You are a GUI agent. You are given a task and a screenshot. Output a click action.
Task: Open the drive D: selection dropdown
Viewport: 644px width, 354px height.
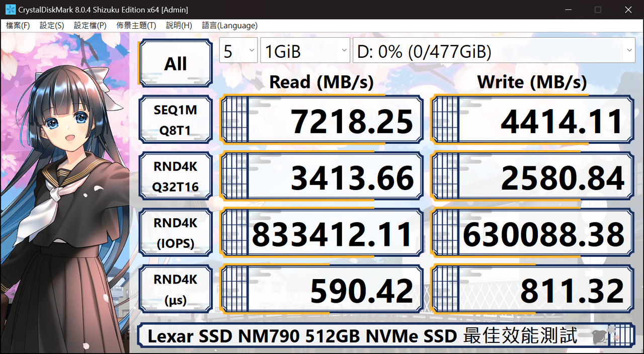(494, 51)
